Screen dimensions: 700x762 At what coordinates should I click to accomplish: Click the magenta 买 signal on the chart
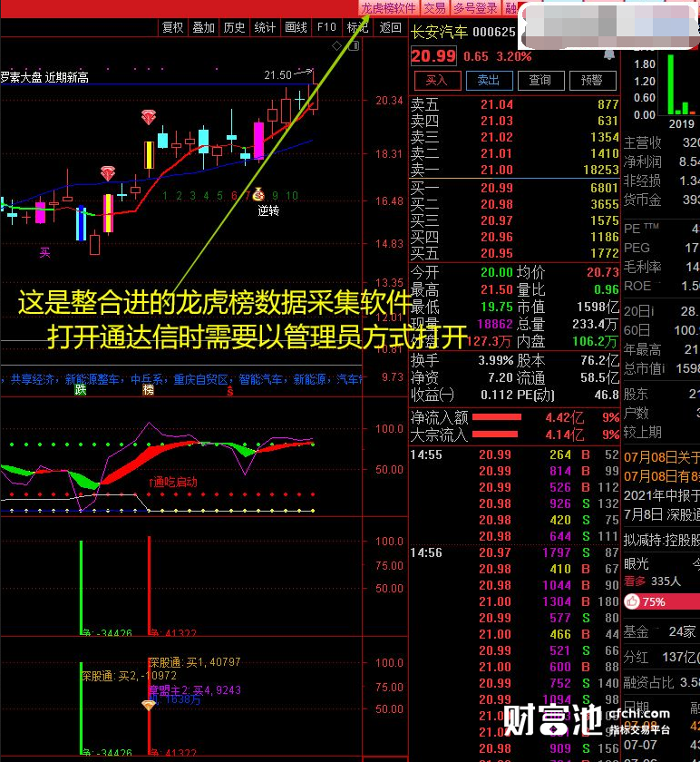44,252
